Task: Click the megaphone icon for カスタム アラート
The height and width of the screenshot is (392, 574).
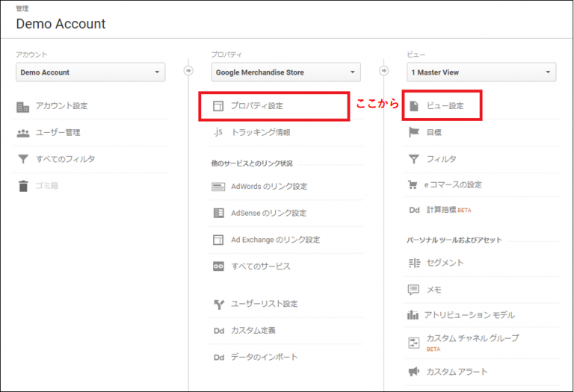Action: [x=413, y=372]
